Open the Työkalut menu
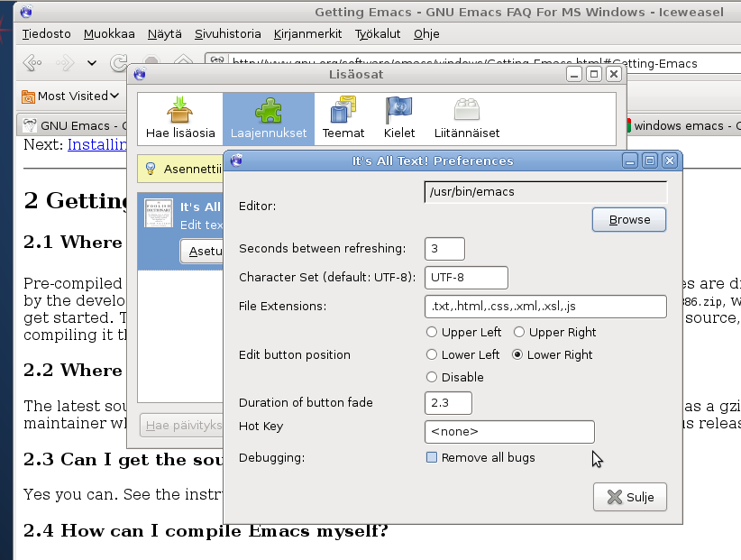Screen dimensions: 741x560 tap(378, 34)
